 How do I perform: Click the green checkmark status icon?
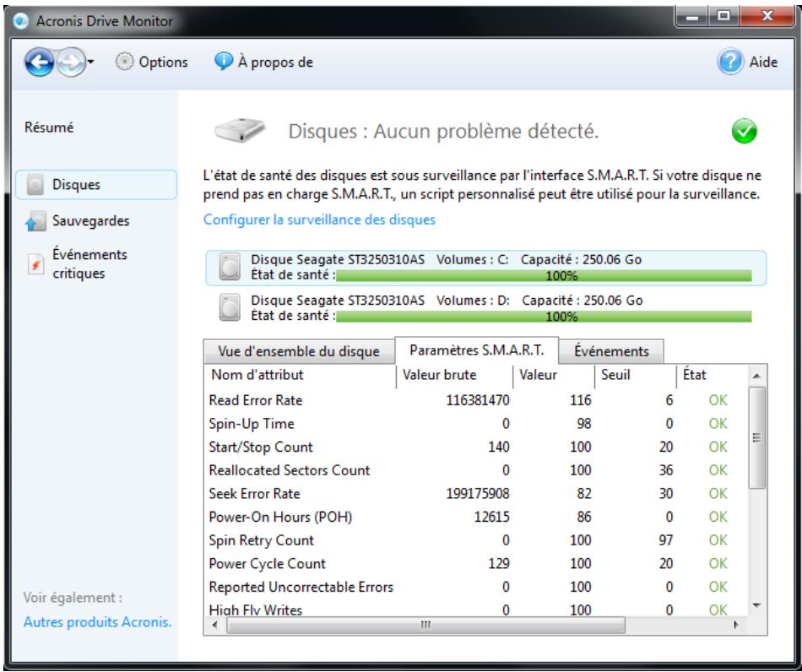[744, 131]
